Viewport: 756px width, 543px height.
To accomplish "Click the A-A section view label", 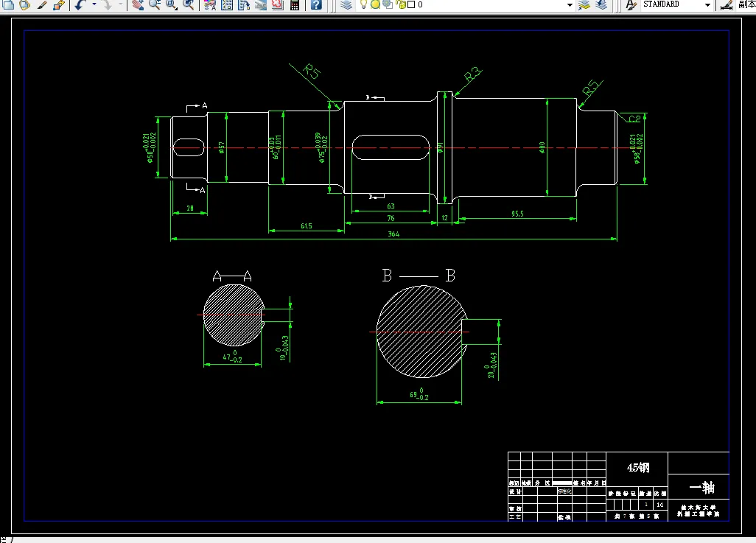I will (x=232, y=276).
